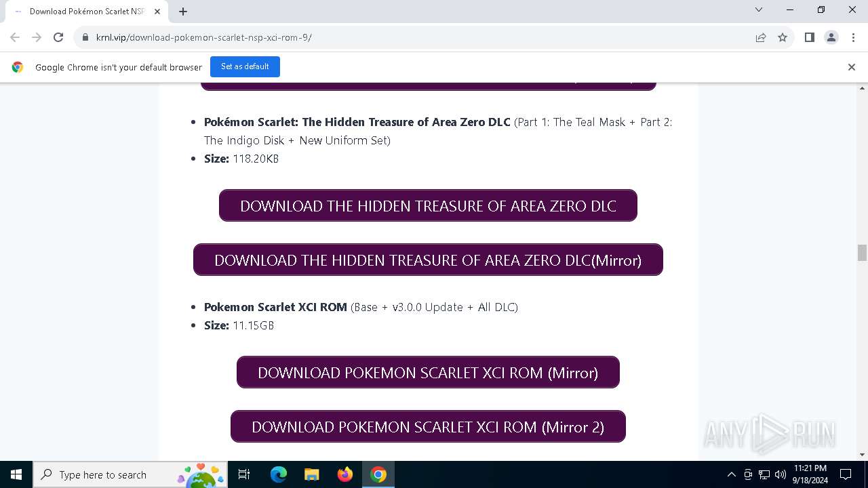Click the 'Size: 118.20KB' text

click(x=241, y=159)
